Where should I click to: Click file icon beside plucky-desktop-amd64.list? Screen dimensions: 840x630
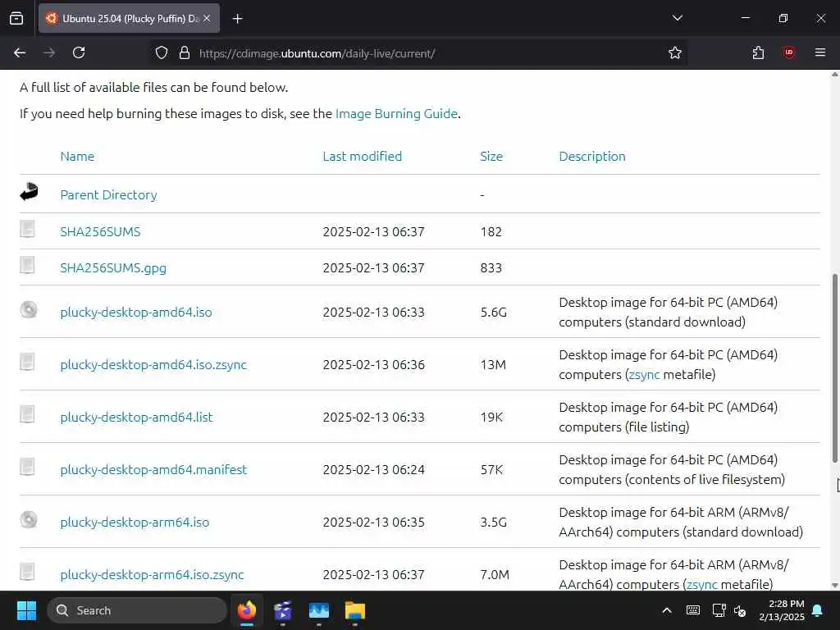pyautogui.click(x=27, y=414)
